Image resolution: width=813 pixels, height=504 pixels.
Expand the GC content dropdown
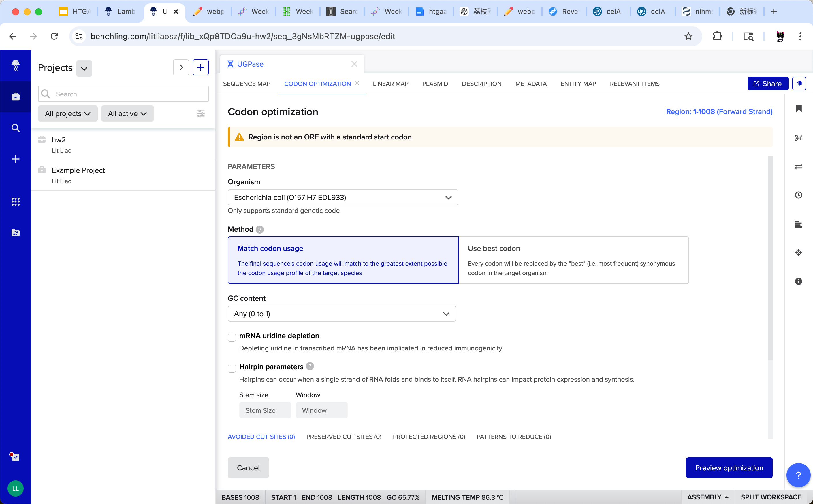click(x=341, y=314)
